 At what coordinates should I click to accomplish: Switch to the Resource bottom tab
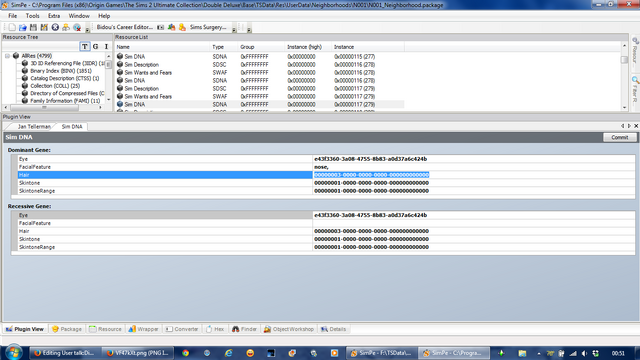click(x=105, y=329)
